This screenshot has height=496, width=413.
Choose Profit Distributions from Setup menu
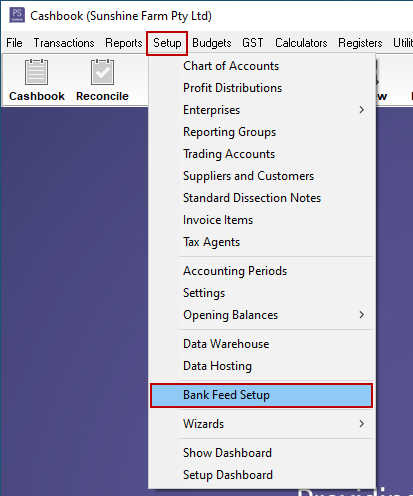click(x=232, y=88)
